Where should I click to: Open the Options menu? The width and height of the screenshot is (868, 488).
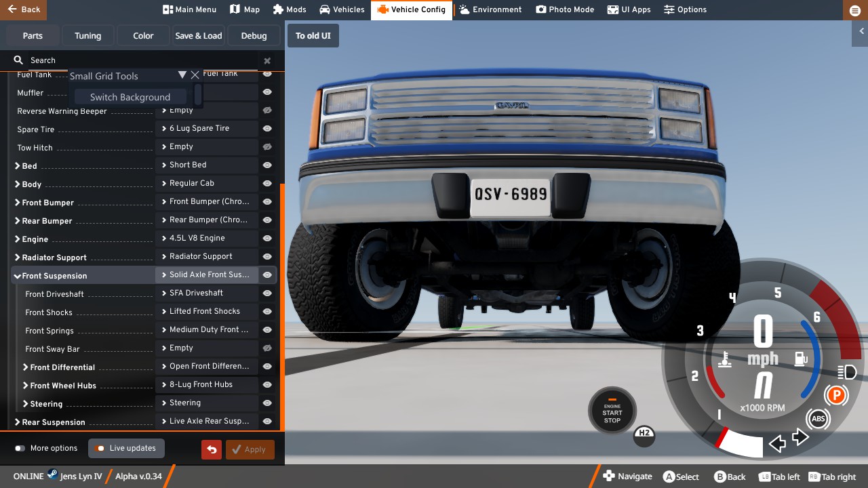tap(685, 9)
